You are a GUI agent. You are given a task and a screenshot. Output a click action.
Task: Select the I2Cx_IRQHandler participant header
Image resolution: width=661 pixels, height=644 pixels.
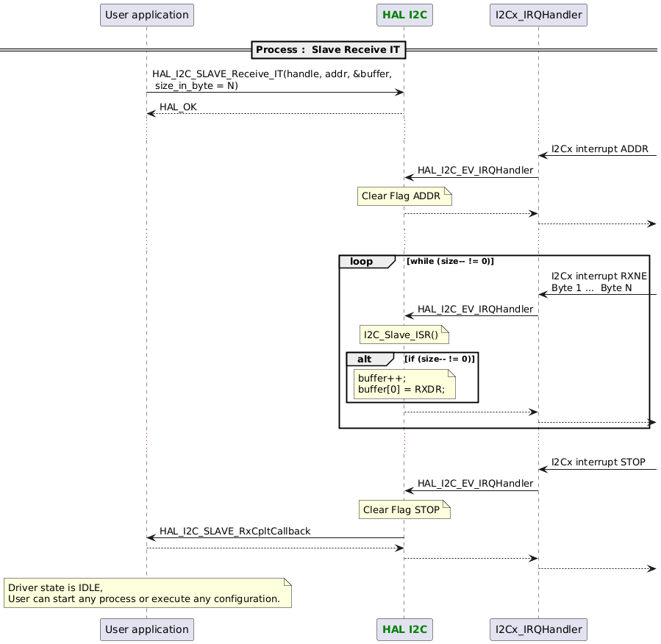pos(538,14)
